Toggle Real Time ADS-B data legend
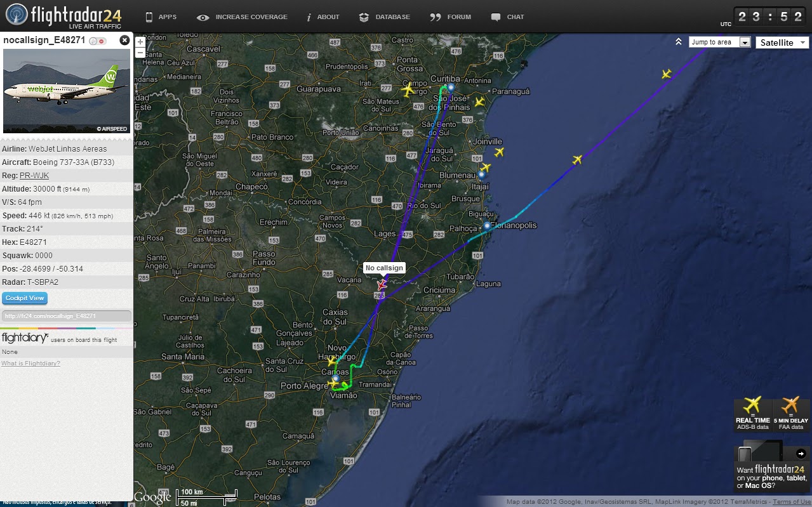The height and width of the screenshot is (507, 812). coord(753,415)
